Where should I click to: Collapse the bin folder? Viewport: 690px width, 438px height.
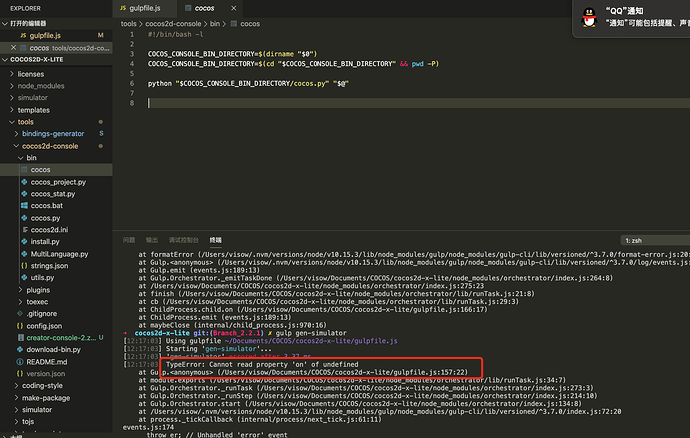coord(21,158)
